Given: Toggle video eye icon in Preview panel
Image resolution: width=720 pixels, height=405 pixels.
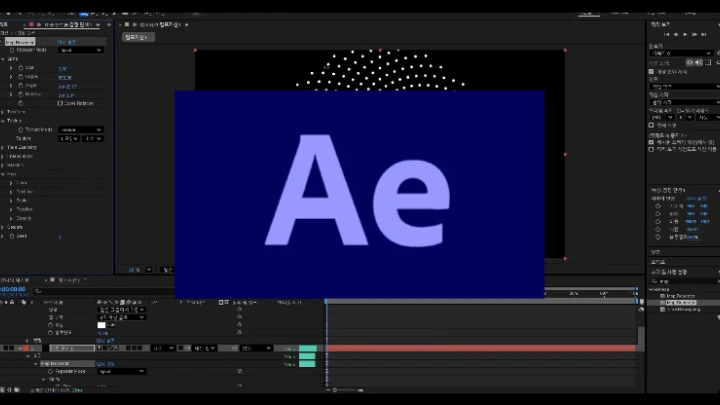Looking at the screenshot, I should (690, 62).
